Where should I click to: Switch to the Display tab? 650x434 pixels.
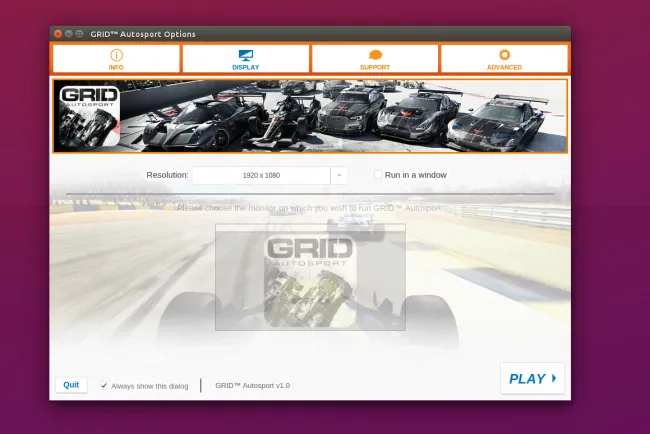[x=245, y=59]
